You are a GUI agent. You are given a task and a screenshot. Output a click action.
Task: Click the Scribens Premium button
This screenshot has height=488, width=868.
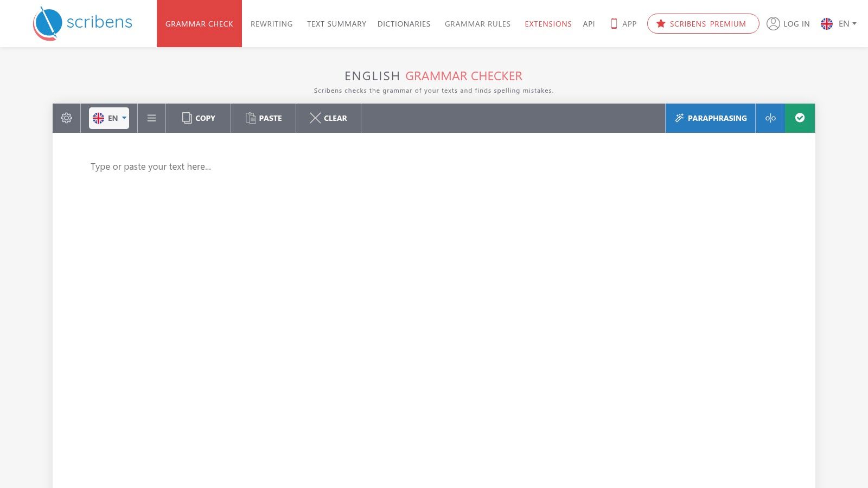[x=703, y=24]
